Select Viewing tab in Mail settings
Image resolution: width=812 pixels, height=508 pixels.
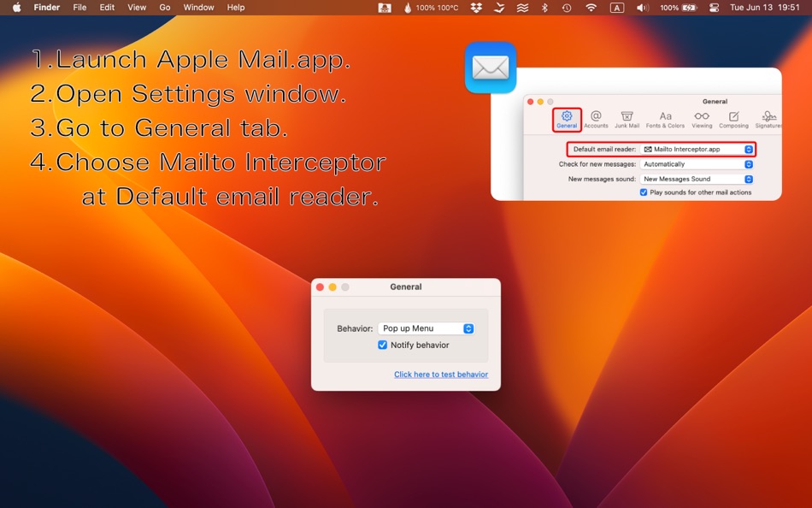pos(702,119)
